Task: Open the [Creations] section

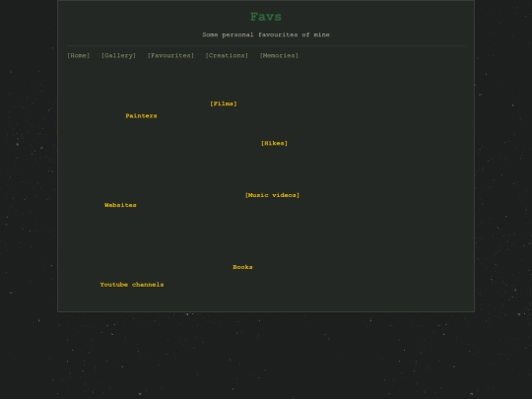Action: (x=227, y=55)
